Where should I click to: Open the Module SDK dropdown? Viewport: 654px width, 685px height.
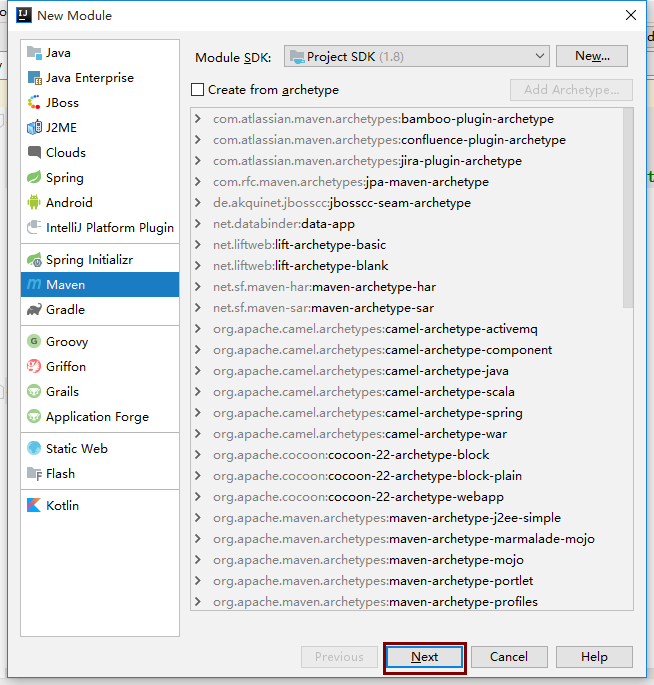point(416,56)
